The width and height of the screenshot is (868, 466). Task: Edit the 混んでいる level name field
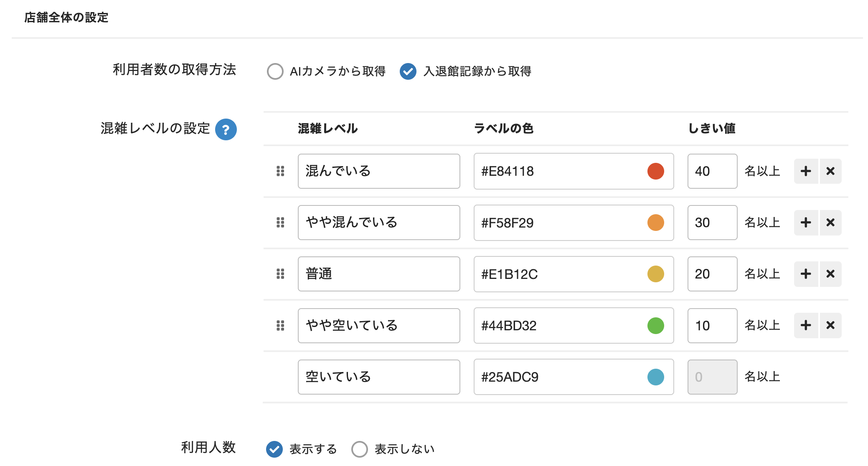(378, 171)
